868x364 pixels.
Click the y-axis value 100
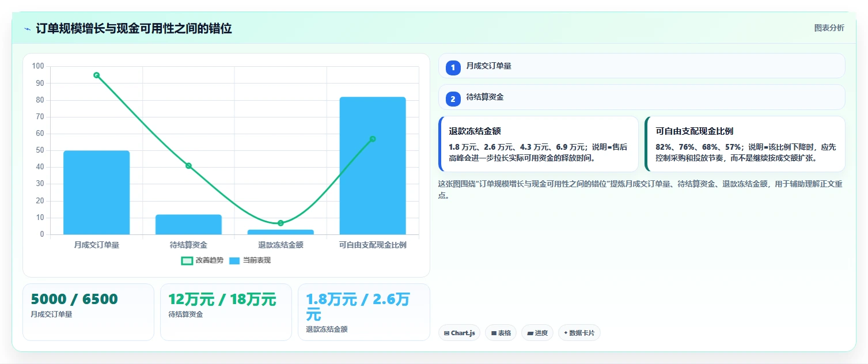(x=38, y=66)
